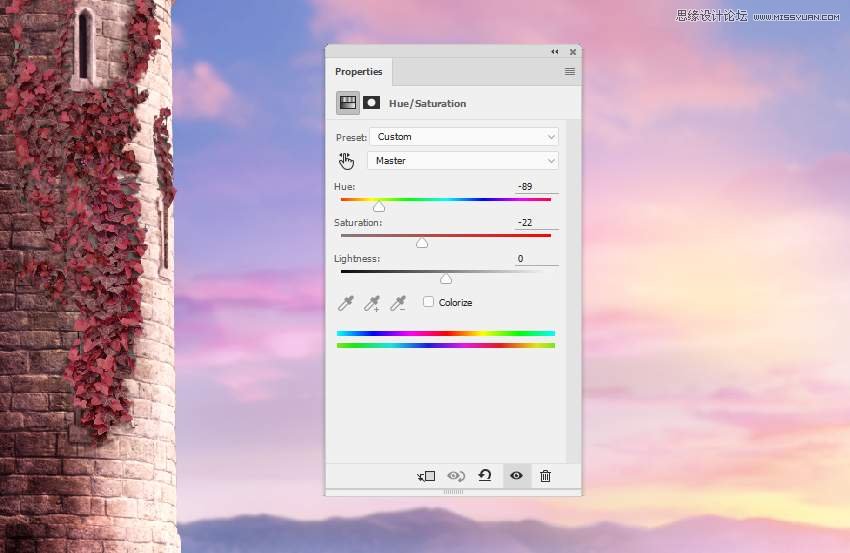This screenshot has height=553, width=850.
Task: Select the Hue/Saturation adjustment icon
Action: (347, 103)
